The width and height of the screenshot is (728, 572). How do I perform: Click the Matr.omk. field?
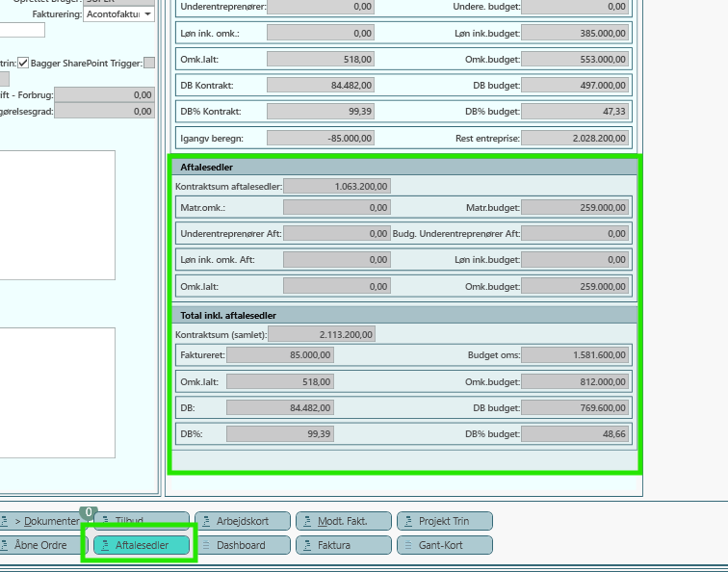coord(337,208)
